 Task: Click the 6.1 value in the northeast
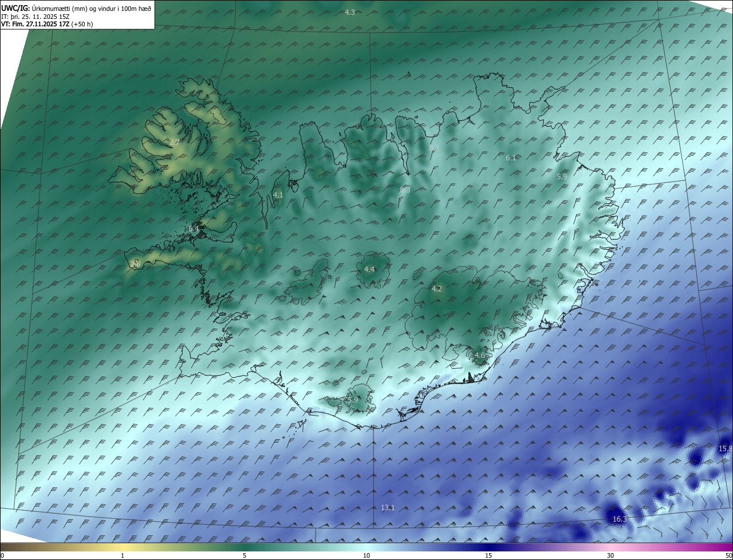coord(511,157)
